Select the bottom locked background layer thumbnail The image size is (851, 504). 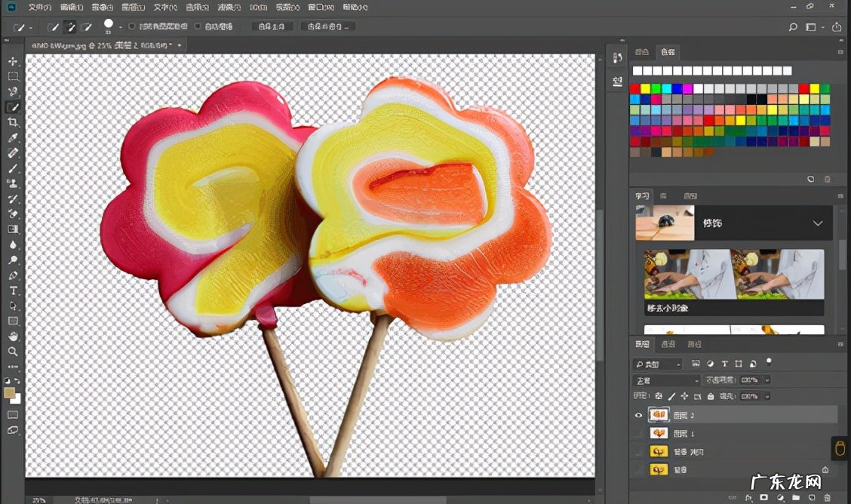click(x=659, y=469)
